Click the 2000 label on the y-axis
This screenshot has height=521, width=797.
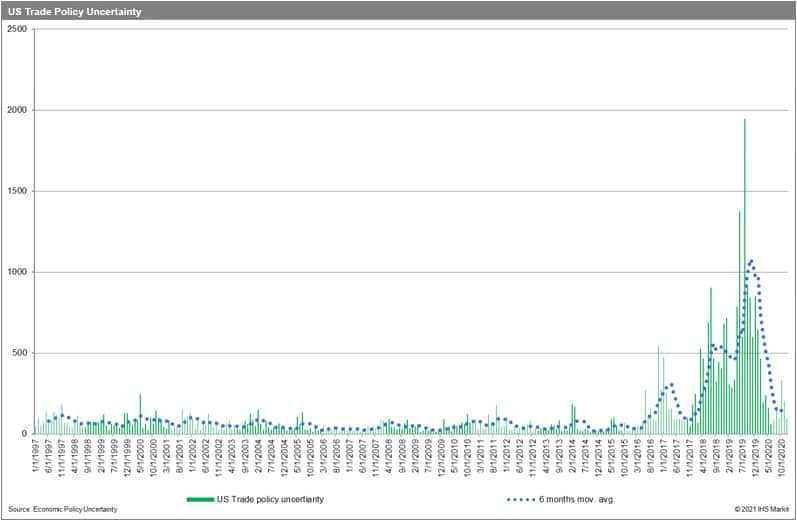coord(18,110)
